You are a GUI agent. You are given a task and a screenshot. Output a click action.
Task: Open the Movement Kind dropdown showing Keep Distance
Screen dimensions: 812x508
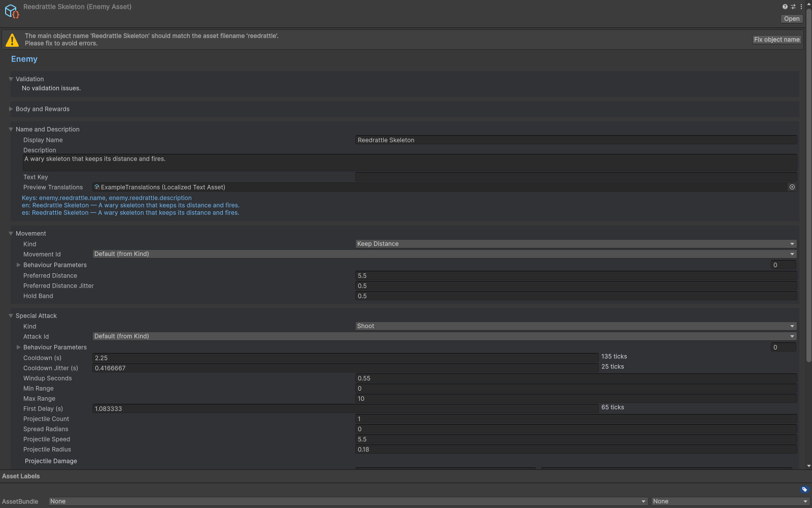click(x=576, y=244)
